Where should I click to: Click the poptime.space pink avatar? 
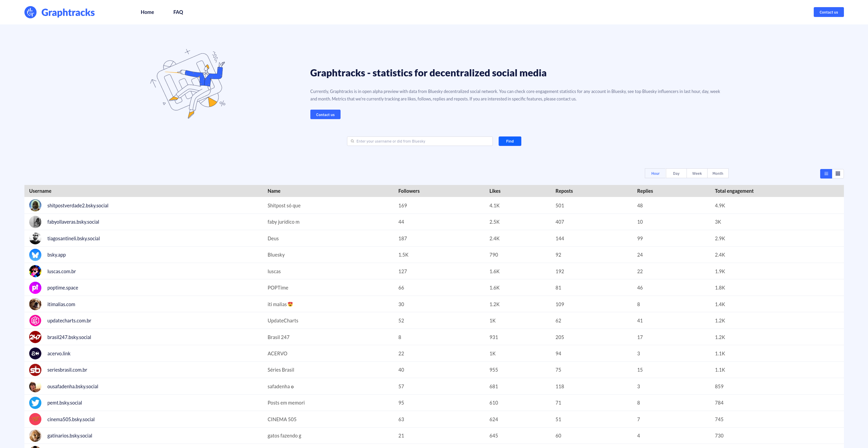coord(35,288)
